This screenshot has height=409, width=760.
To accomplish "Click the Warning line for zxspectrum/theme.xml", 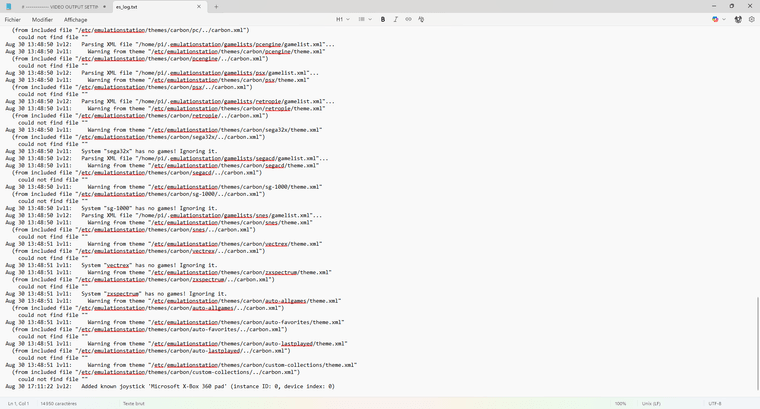I will point(169,272).
